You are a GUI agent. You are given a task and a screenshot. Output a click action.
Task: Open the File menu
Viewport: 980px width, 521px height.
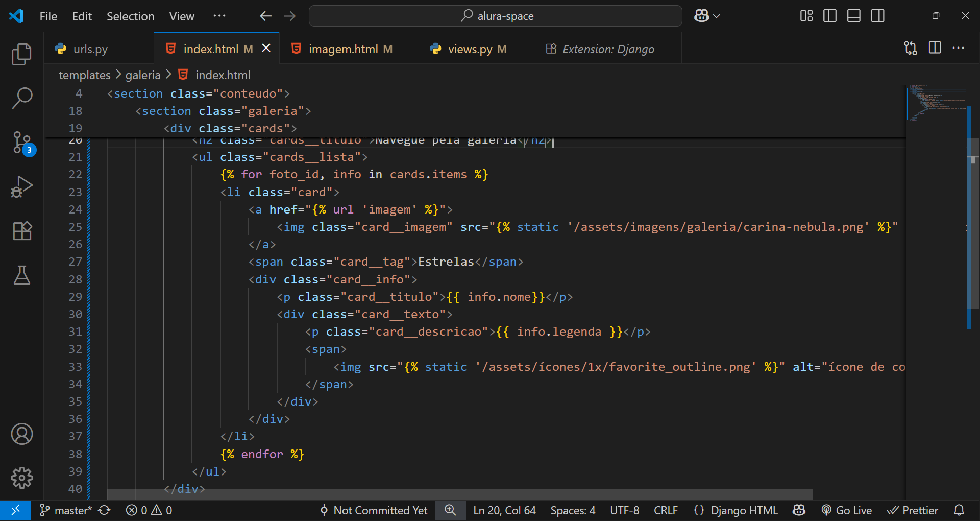coord(48,16)
